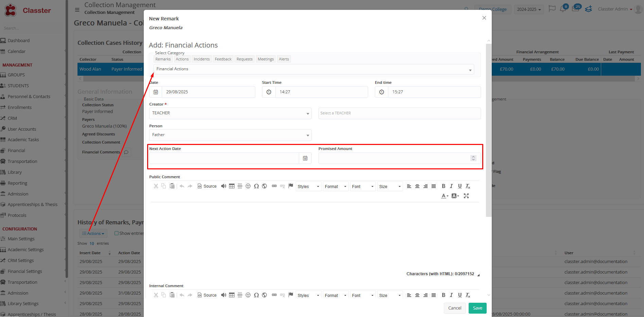644x317 pixels.
Task: Maximize the Public Comment editor
Action: point(466,196)
